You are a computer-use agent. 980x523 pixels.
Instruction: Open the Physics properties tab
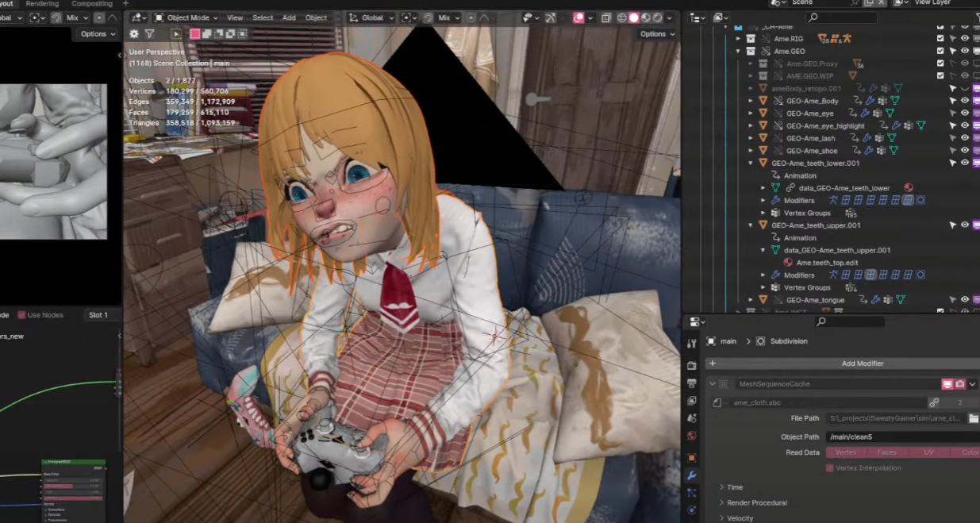(x=691, y=510)
